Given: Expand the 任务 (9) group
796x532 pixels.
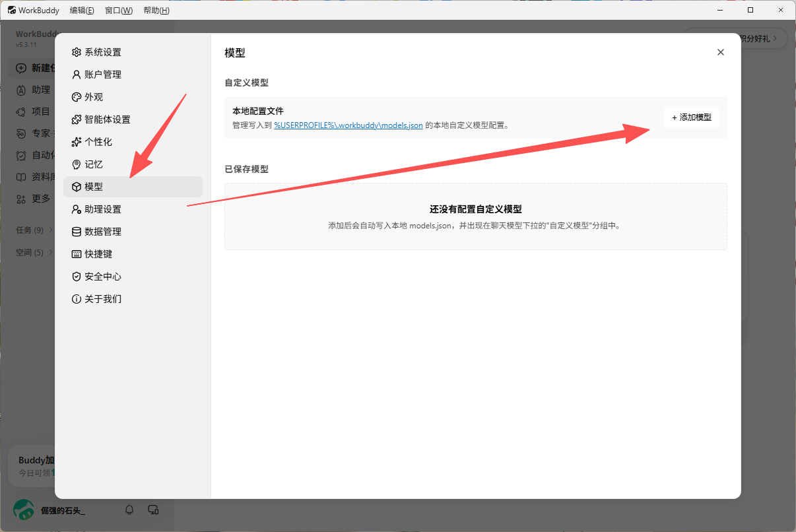Looking at the screenshot, I should [x=34, y=230].
